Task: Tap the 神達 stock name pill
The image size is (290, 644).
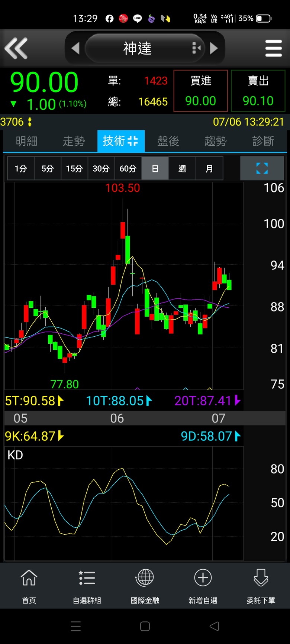Action: point(145,48)
